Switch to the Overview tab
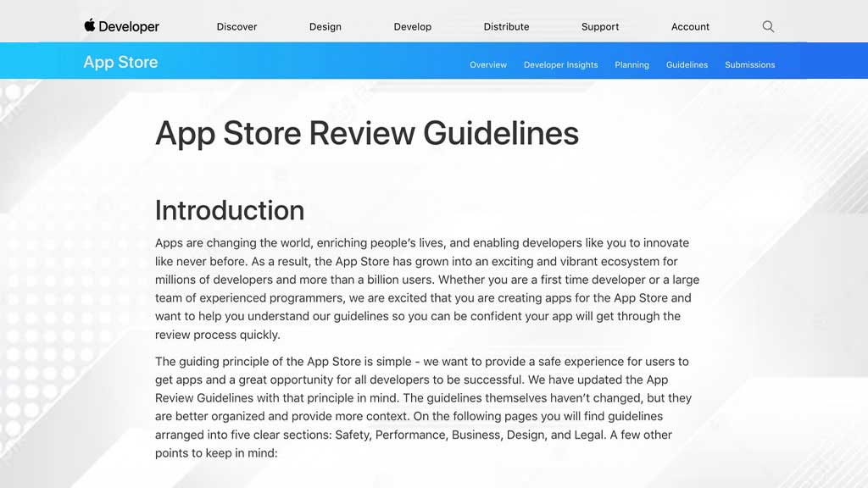 click(488, 64)
